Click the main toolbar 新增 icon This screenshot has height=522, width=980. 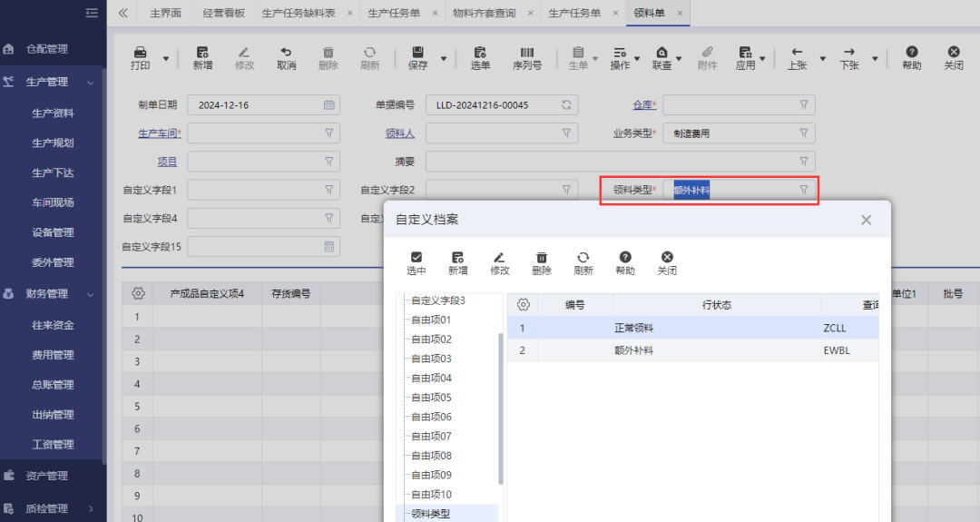[x=202, y=52]
